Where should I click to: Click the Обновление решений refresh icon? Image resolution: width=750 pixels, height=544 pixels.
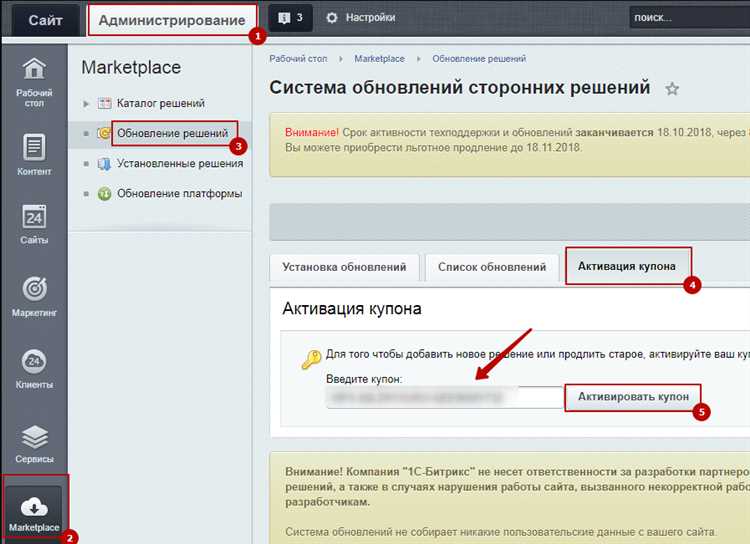point(103,133)
